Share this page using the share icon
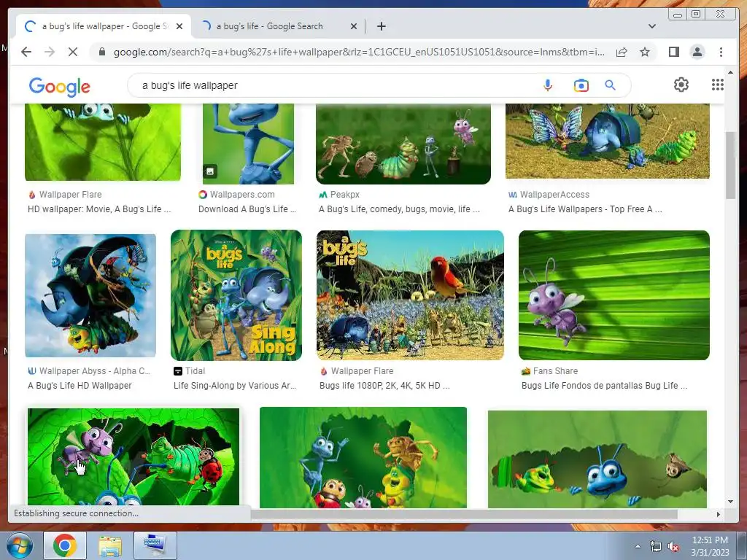The width and height of the screenshot is (747, 560). [x=622, y=52]
